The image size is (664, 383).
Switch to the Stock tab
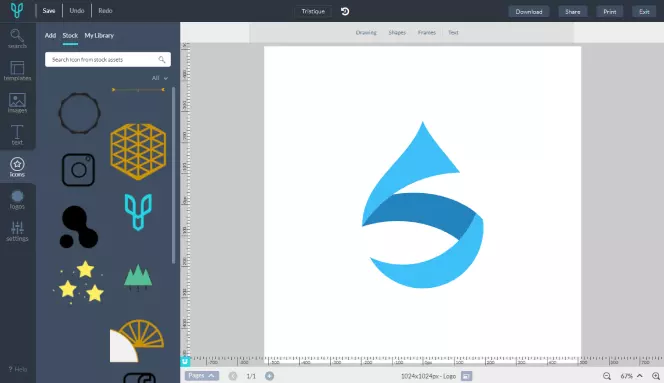(70, 36)
